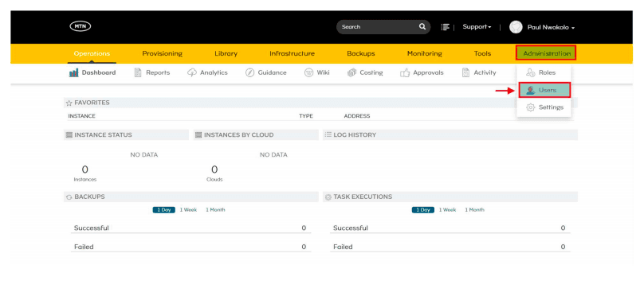Select 1 Day under Backups
The height and width of the screenshot is (296, 644).
pos(164,210)
